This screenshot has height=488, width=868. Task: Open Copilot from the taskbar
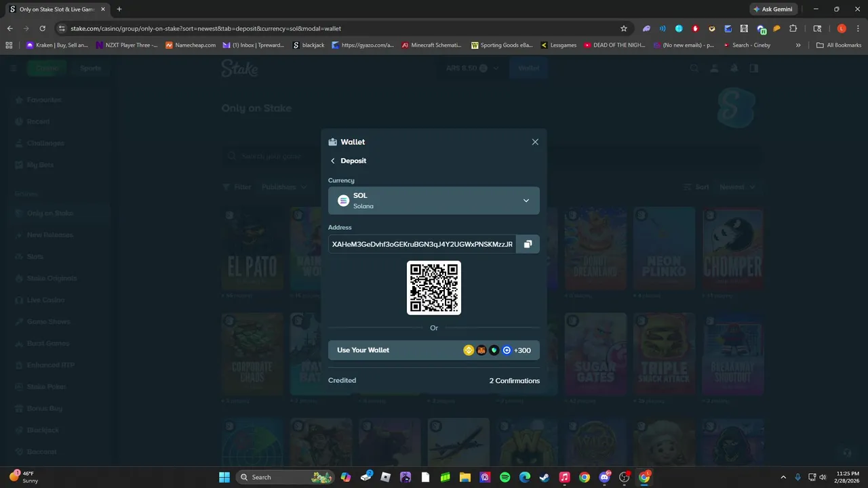[346, 477]
